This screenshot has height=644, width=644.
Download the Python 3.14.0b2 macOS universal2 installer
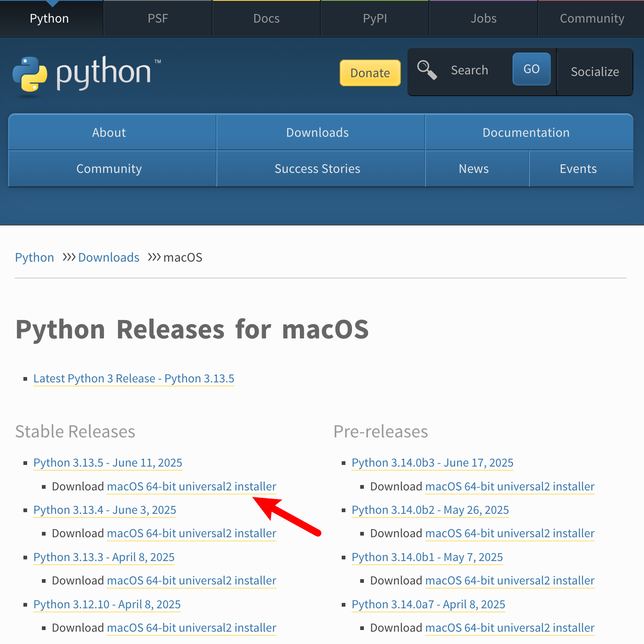[x=510, y=533]
